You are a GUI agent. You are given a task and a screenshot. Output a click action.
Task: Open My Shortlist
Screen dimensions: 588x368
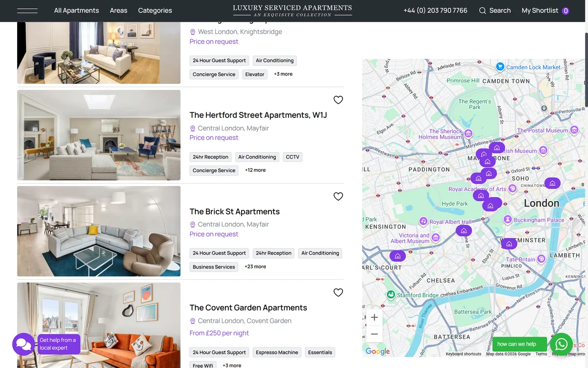point(545,10)
